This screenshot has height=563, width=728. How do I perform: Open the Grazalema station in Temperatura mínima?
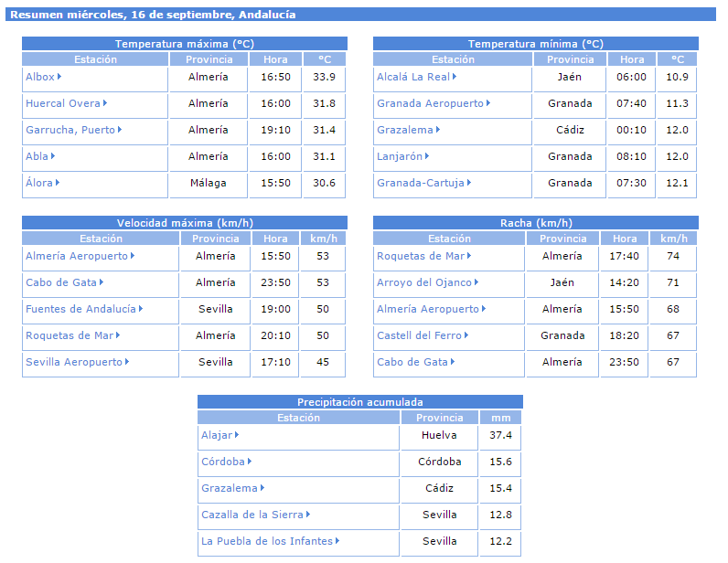click(x=405, y=131)
